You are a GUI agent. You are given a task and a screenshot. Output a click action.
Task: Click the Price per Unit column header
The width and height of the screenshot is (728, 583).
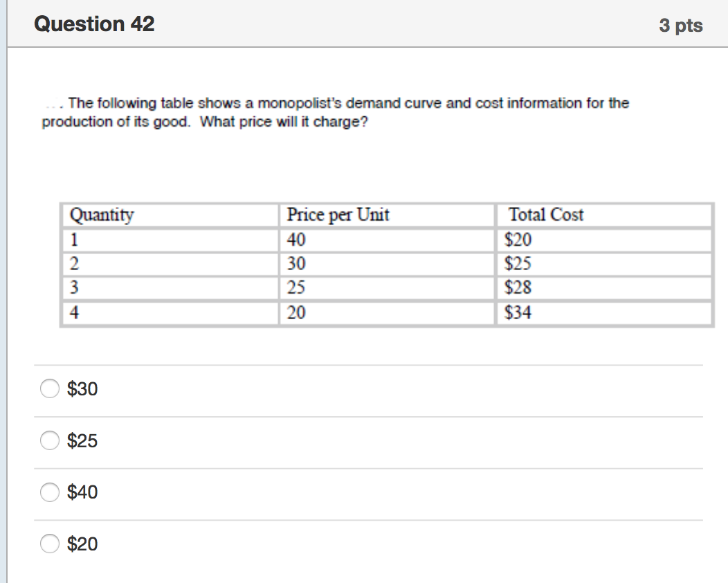pos(337,215)
